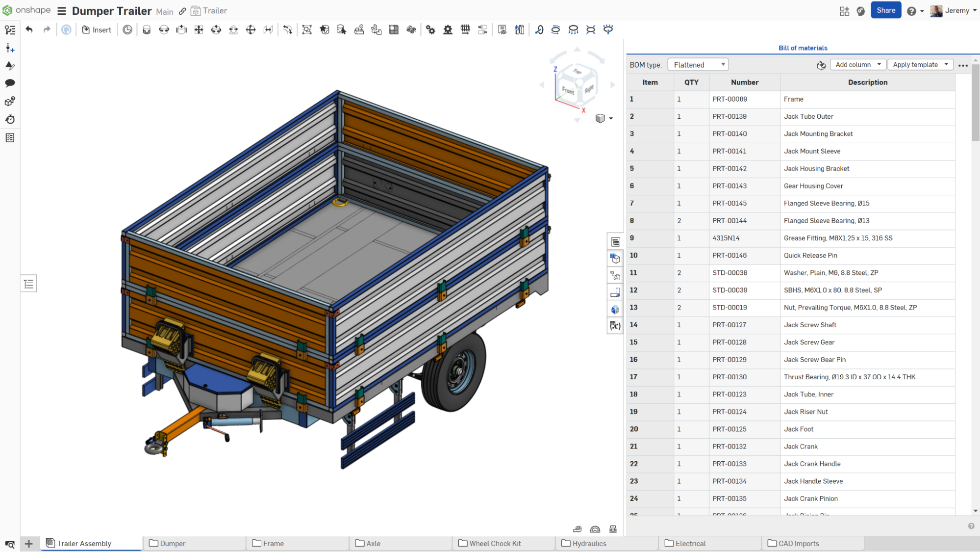Click the Front face of the view cube

coord(568,90)
